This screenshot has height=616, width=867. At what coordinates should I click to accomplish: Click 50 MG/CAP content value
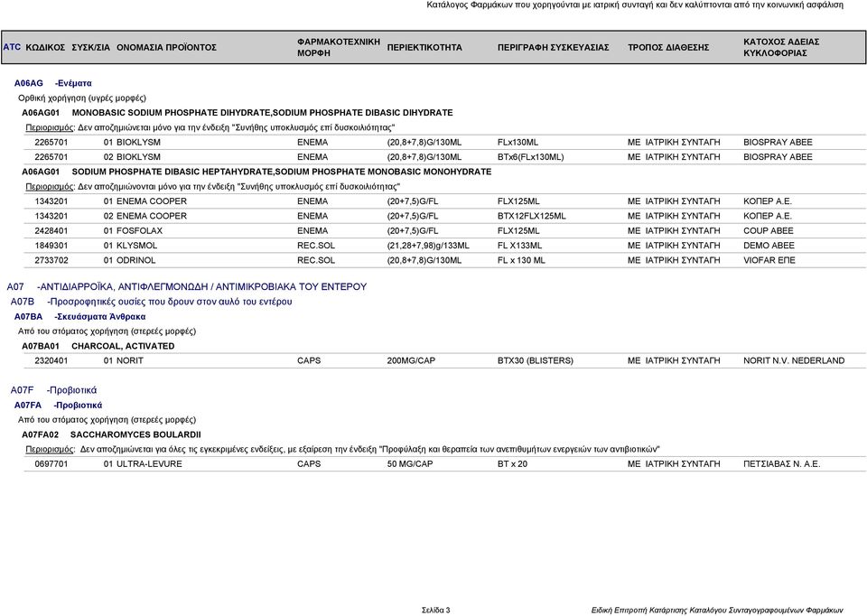410,464
